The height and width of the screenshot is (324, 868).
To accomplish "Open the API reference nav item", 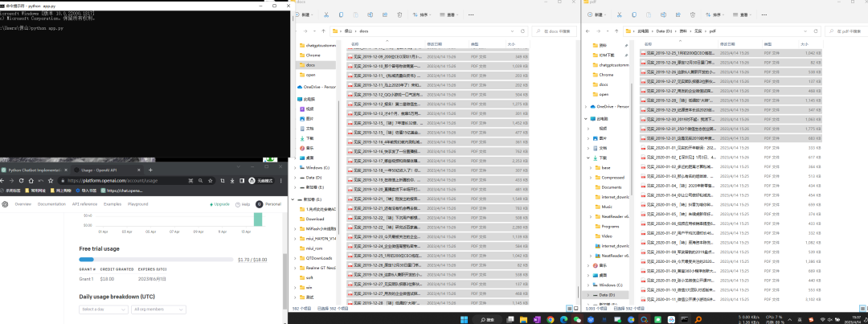I will pyautogui.click(x=84, y=204).
